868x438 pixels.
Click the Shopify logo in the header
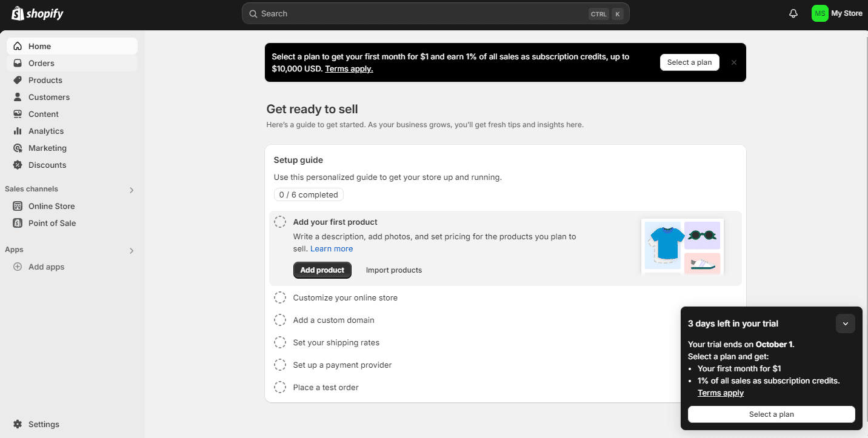38,13
